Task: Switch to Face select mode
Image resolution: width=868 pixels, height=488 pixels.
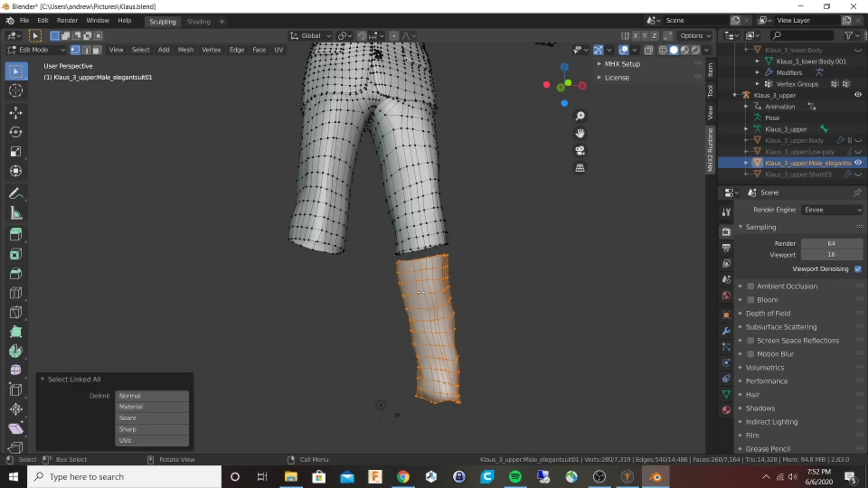Action: (x=96, y=50)
